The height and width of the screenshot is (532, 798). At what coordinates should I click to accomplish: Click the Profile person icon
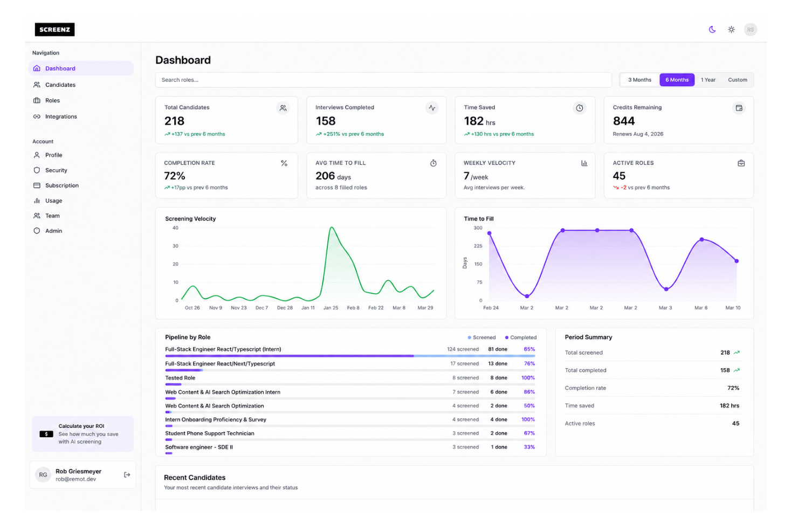pyautogui.click(x=37, y=155)
